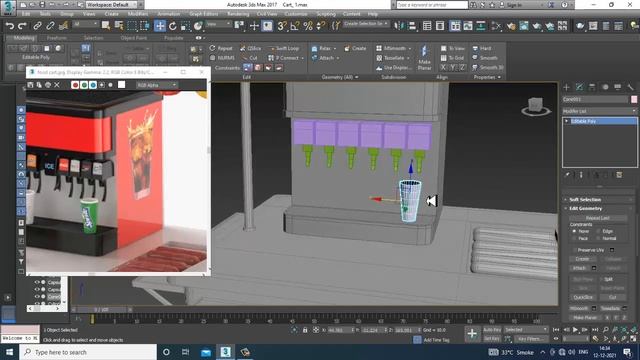Activate Select and Move tool
The width and height of the screenshot is (640, 360).
click(160, 26)
